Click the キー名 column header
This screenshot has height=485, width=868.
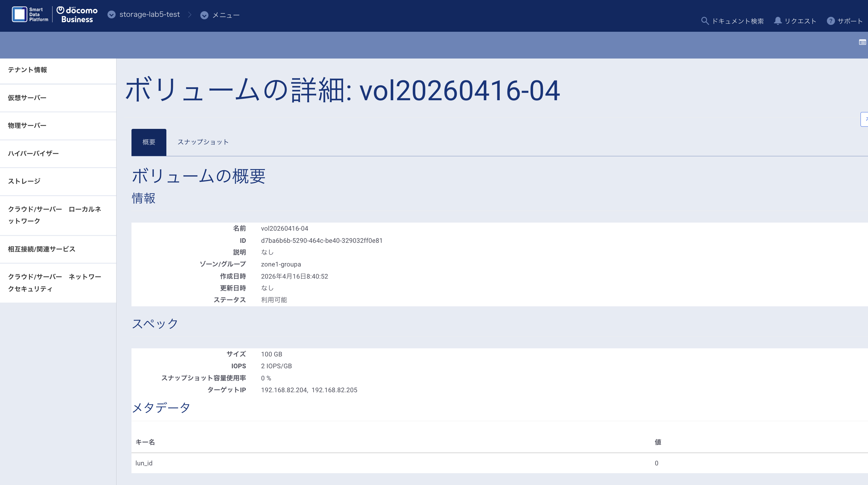click(145, 442)
